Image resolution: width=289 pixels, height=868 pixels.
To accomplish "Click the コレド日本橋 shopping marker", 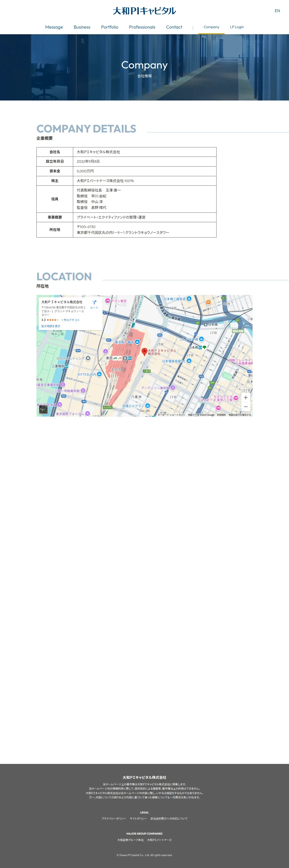I will 201,339.
